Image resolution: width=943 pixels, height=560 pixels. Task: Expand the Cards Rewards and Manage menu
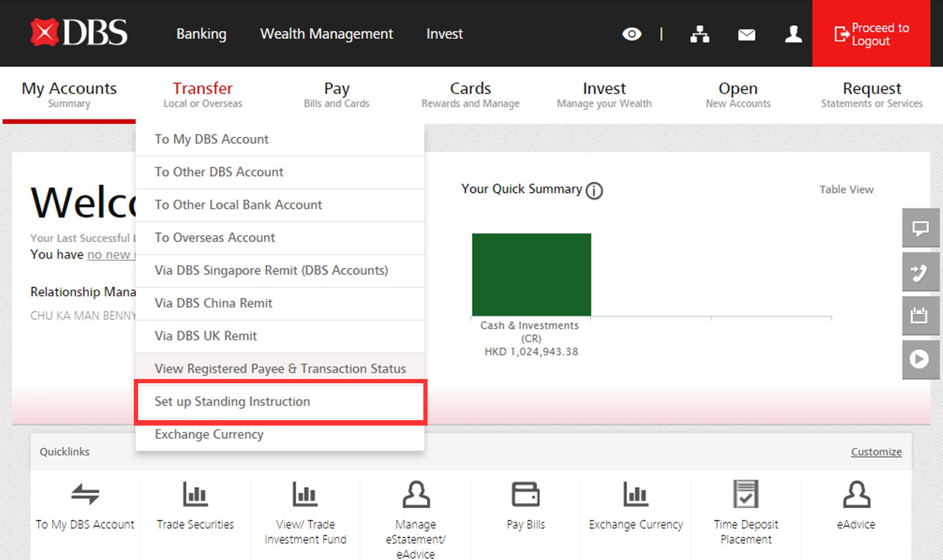tap(470, 95)
